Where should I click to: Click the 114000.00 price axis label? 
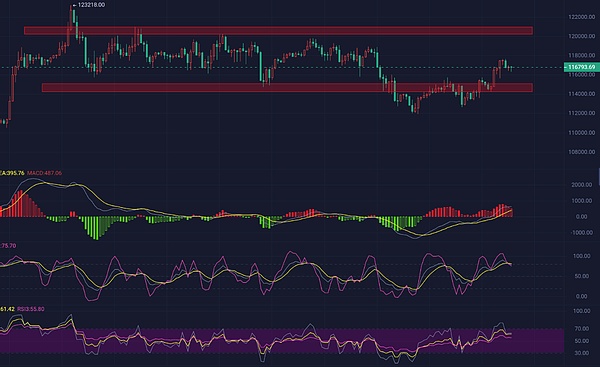582,94
